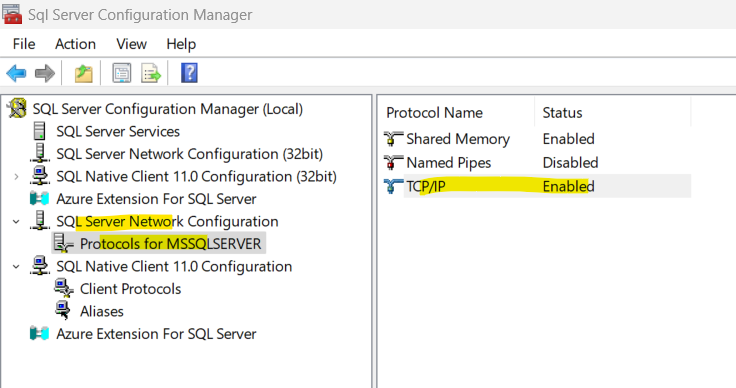Select the Named Pipes protocol name

click(449, 162)
